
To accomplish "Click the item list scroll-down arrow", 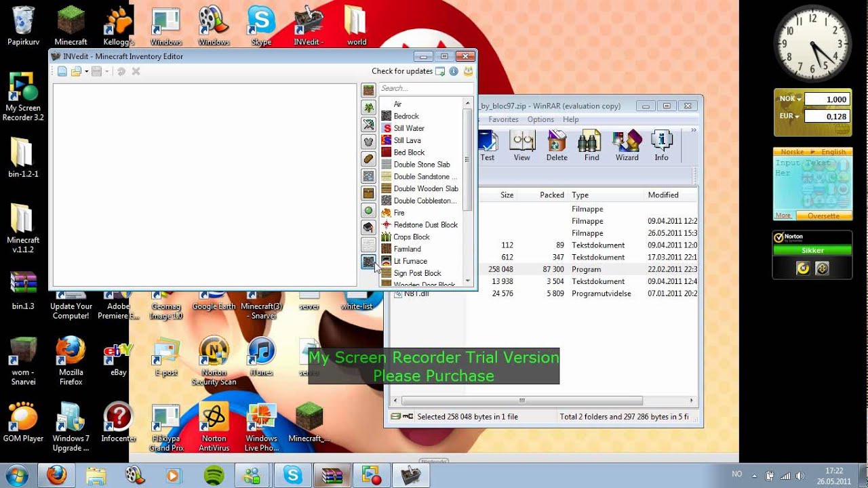I will (x=468, y=280).
